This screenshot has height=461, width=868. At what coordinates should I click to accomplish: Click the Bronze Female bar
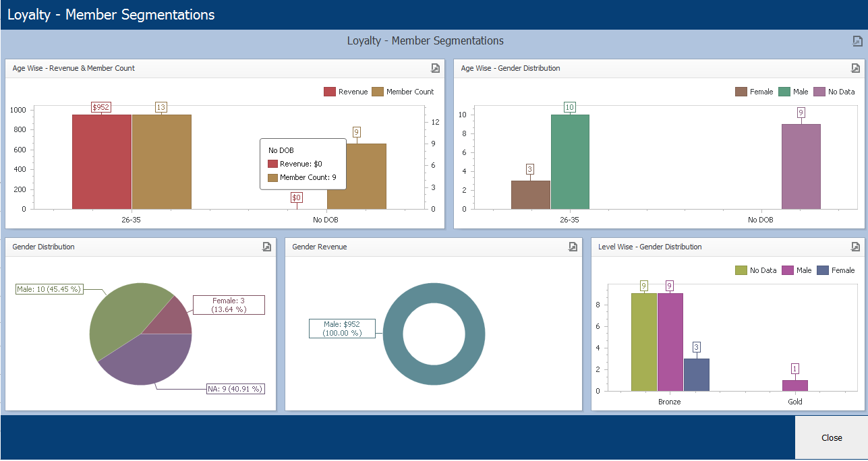point(696,375)
